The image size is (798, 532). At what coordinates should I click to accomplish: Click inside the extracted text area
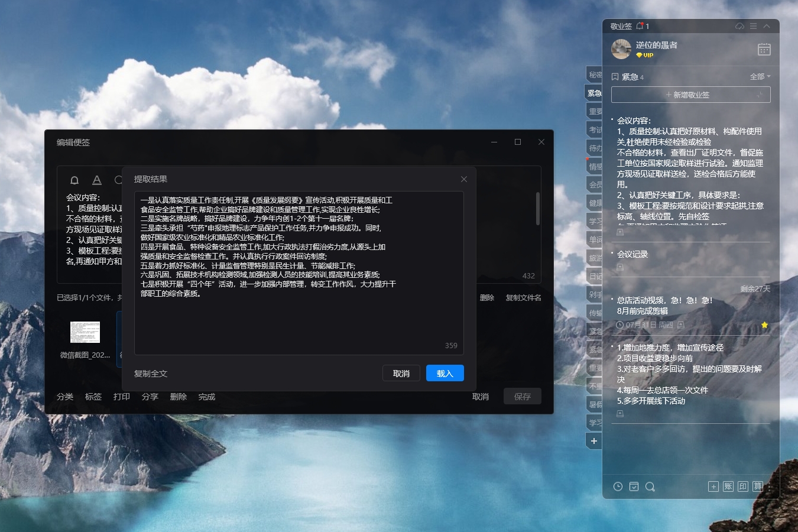click(299, 273)
